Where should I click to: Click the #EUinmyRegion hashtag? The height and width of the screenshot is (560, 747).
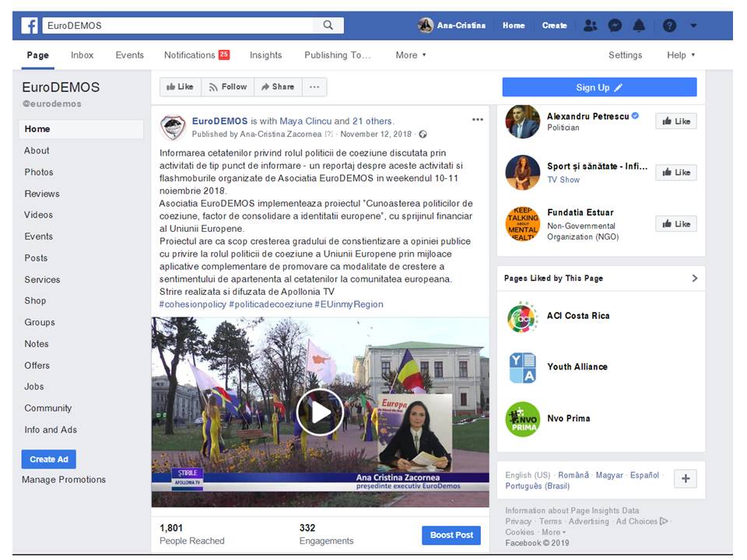click(x=349, y=304)
